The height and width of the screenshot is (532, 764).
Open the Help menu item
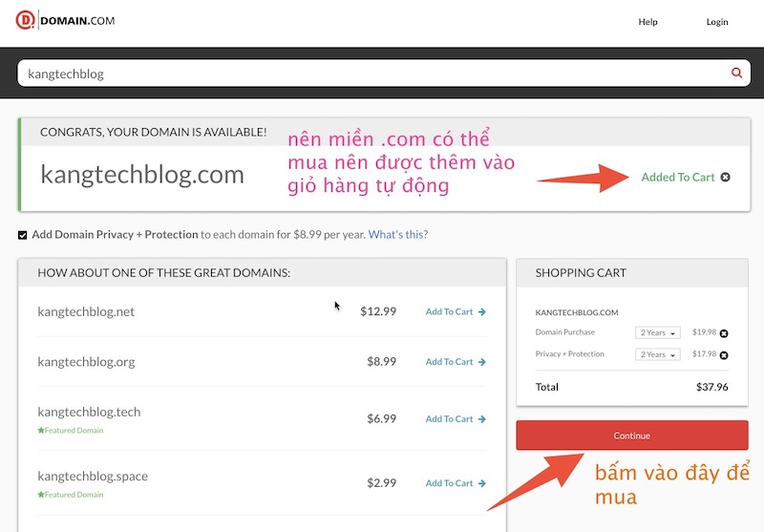(x=647, y=22)
